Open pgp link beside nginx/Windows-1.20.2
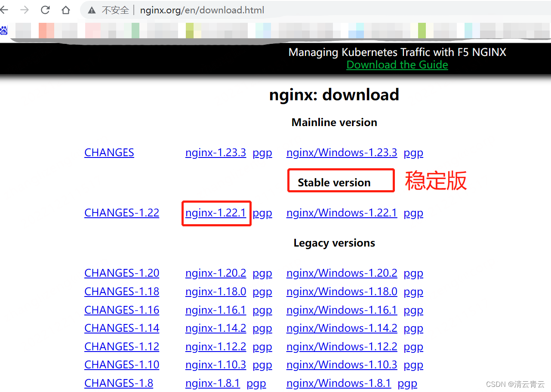 pyautogui.click(x=413, y=274)
